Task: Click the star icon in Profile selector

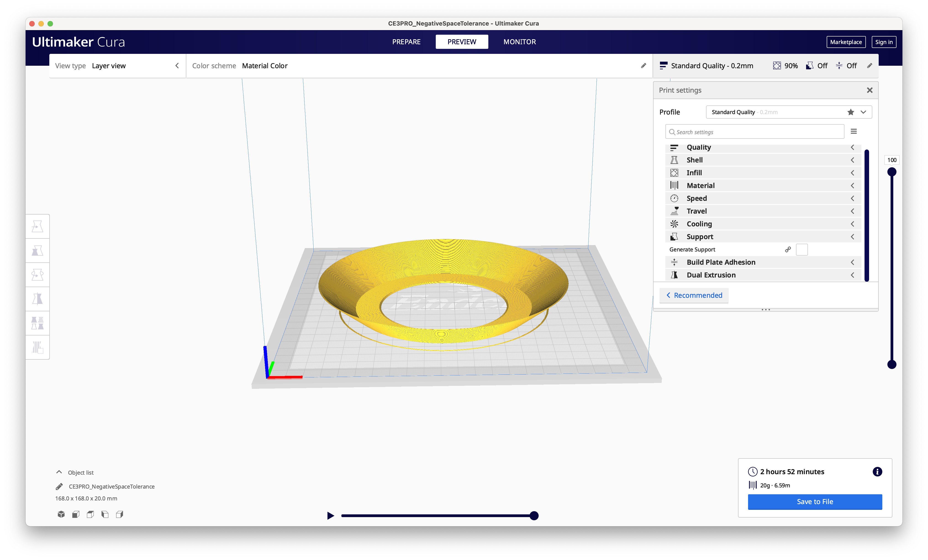Action: 850,112
